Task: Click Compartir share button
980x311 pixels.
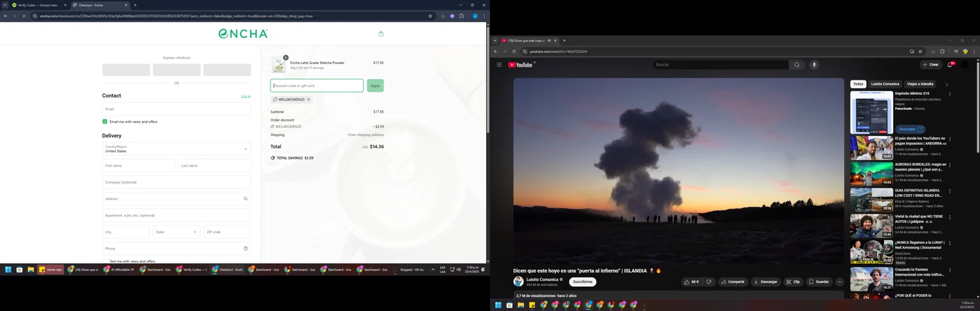Action: (x=733, y=282)
